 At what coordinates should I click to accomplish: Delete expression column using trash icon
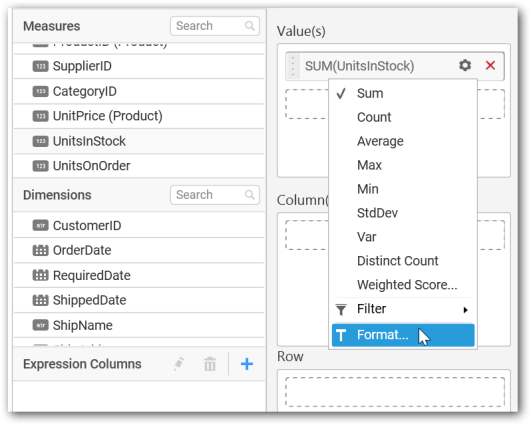click(210, 364)
